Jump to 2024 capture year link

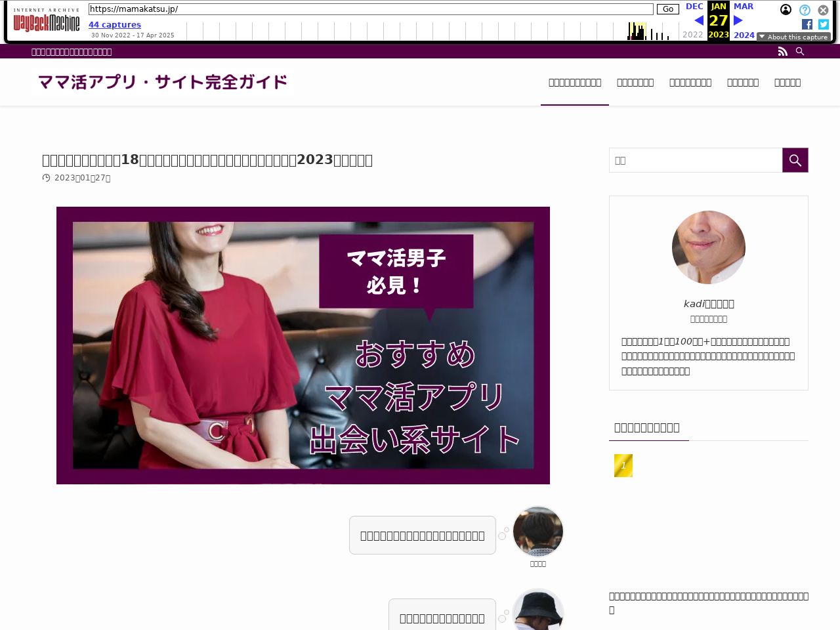point(744,35)
